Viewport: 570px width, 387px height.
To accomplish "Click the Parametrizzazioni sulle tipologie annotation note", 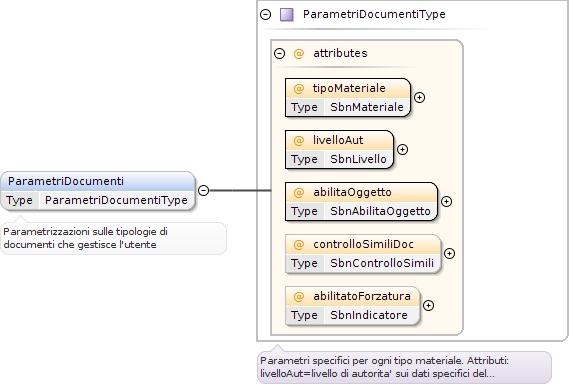I will pos(113,238).
